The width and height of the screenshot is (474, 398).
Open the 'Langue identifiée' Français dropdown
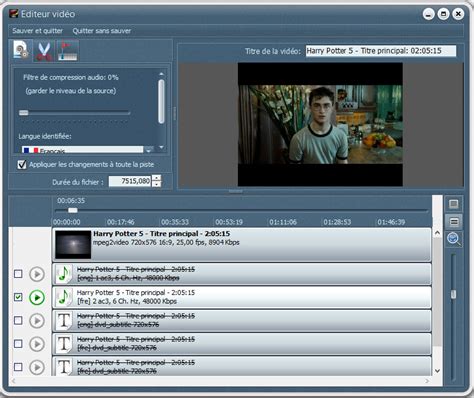tap(87, 150)
